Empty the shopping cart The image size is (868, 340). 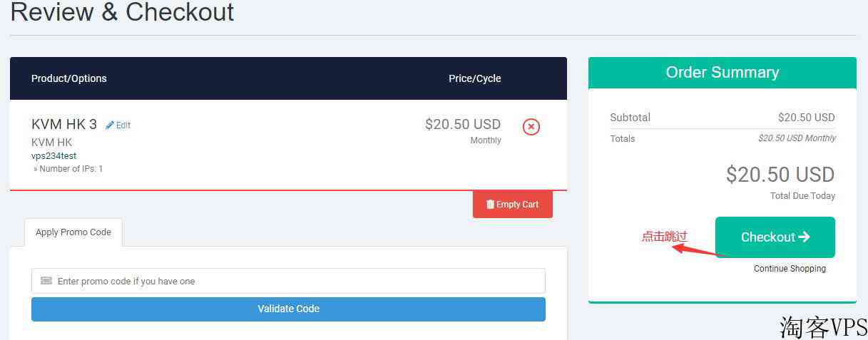[513, 205]
